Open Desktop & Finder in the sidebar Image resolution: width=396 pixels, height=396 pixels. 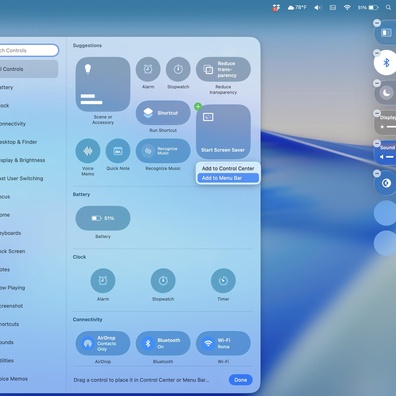pyautogui.click(x=28, y=142)
